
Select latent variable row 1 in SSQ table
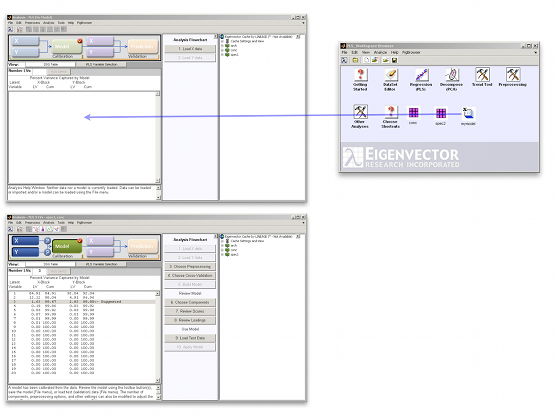(x=82, y=294)
